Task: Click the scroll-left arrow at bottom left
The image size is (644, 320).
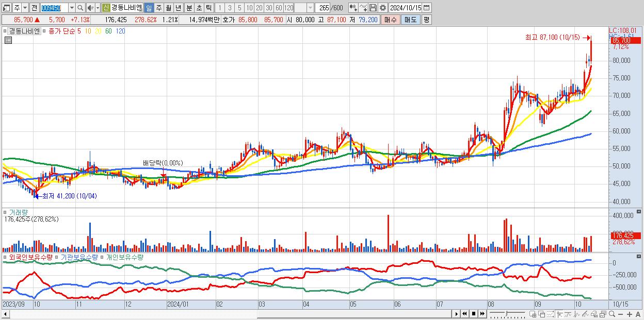Action: (x=6, y=314)
